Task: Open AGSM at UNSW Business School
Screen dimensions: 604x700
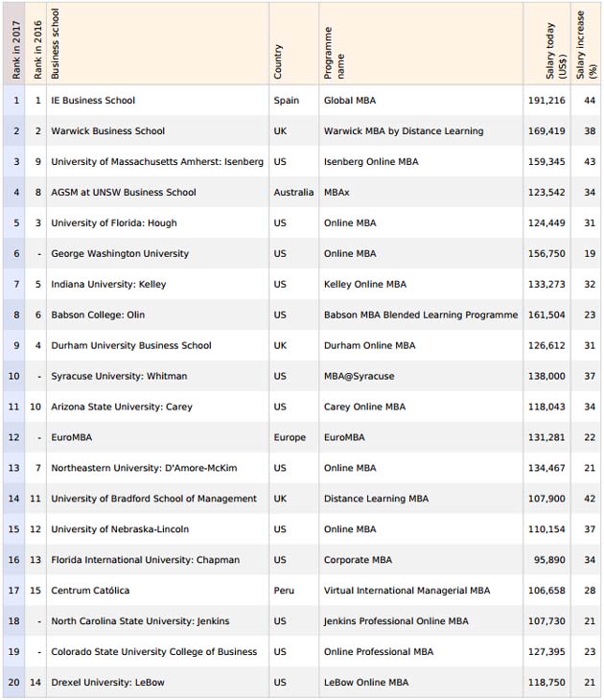Action: (x=123, y=193)
